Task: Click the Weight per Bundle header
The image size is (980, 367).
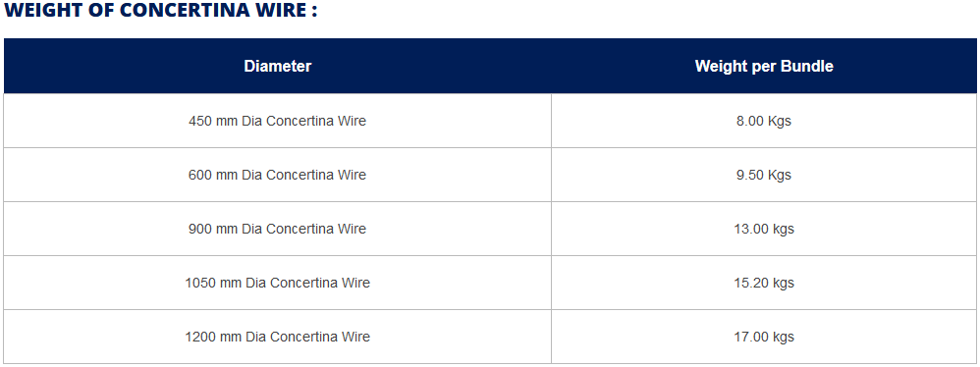Action: pos(764,66)
